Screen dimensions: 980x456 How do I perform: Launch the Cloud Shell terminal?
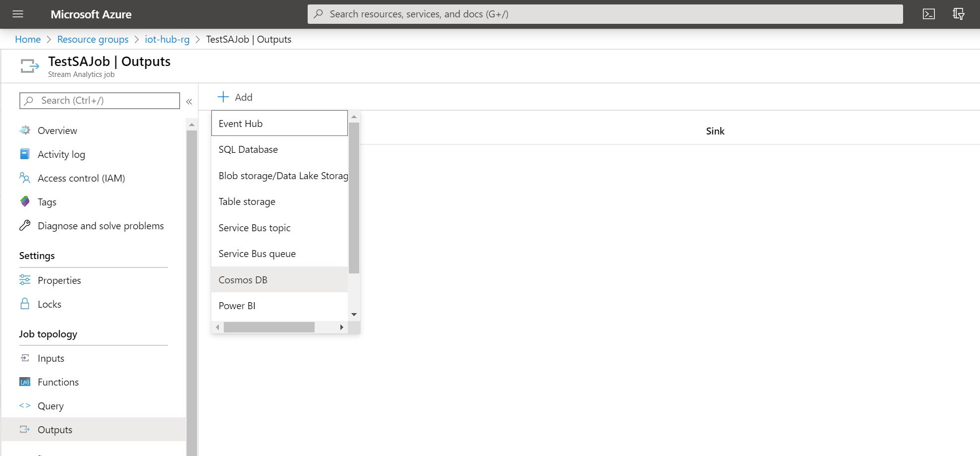pos(928,14)
